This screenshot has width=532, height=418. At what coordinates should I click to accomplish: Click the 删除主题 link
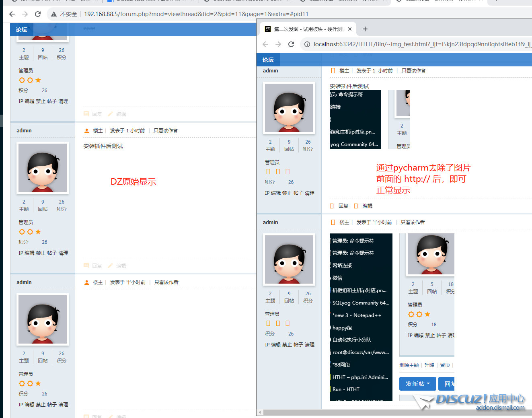pos(409,365)
